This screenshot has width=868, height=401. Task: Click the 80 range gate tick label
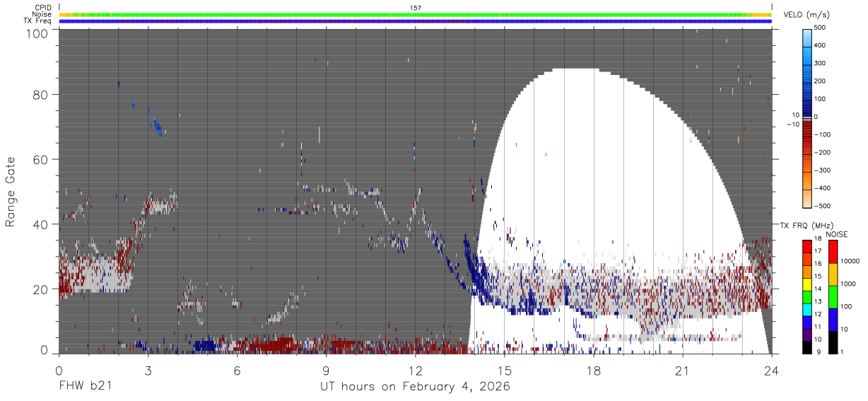40,95
